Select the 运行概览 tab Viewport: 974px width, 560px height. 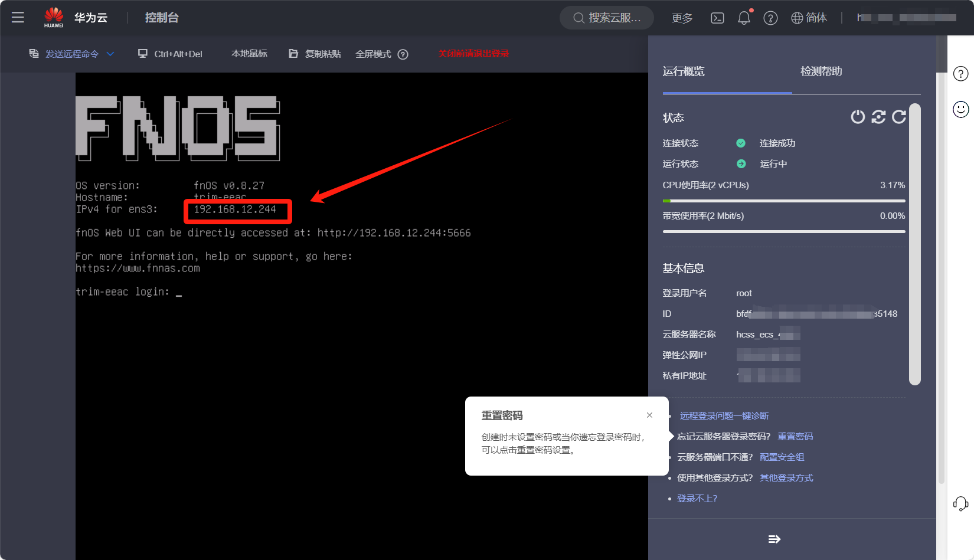684,71
